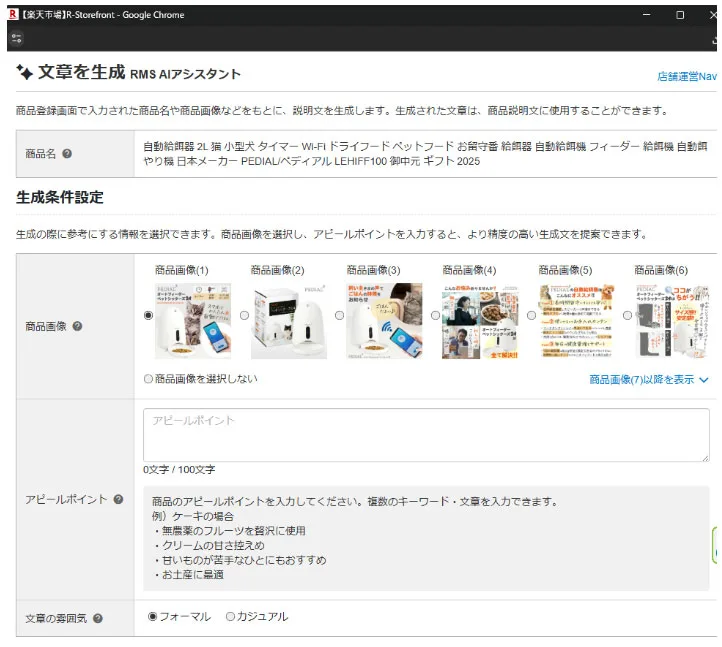Click the Rakuten R favicon in title bar

click(13, 15)
